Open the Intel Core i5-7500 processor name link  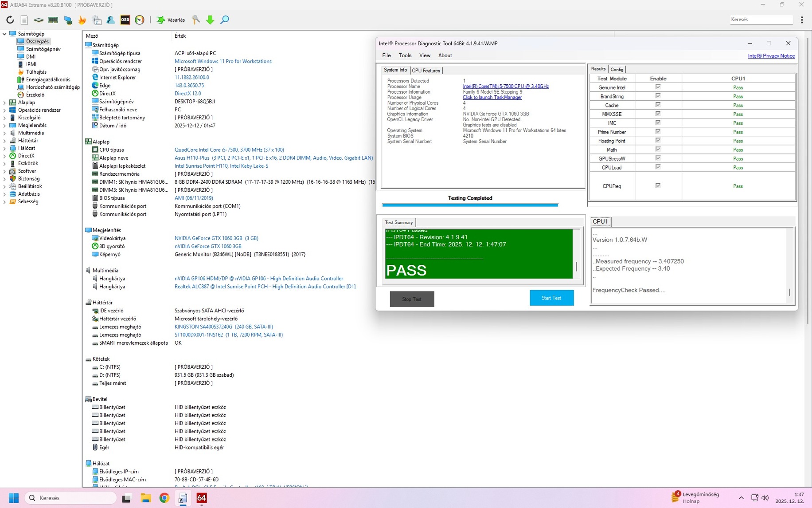point(506,87)
